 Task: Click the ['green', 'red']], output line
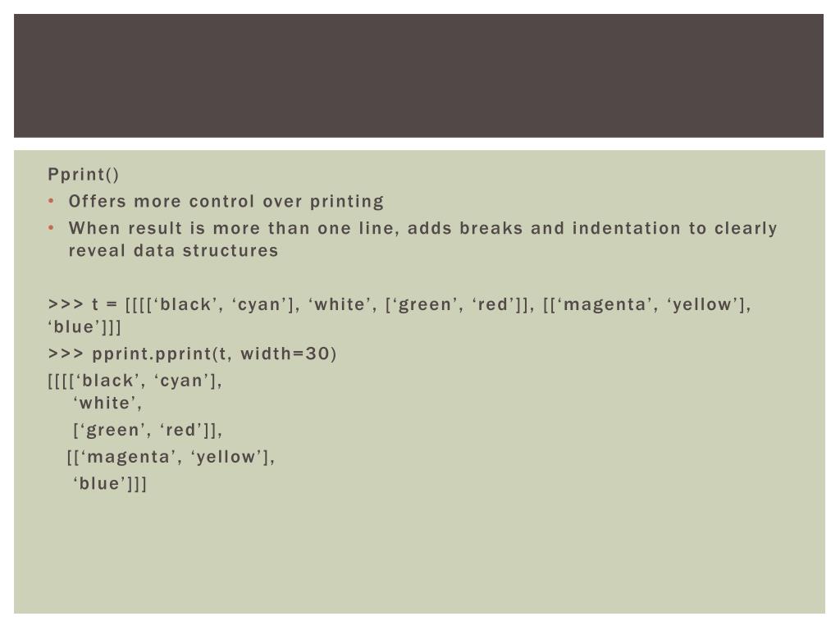[148, 430]
